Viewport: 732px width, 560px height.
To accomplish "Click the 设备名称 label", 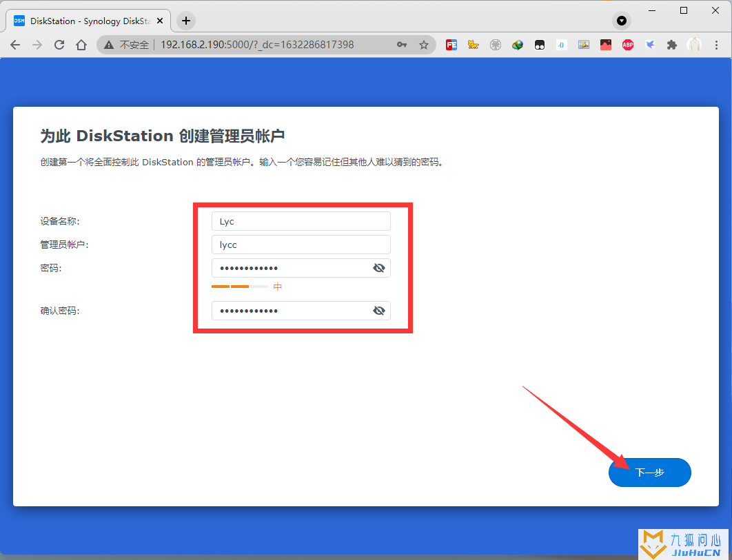I will [x=60, y=221].
